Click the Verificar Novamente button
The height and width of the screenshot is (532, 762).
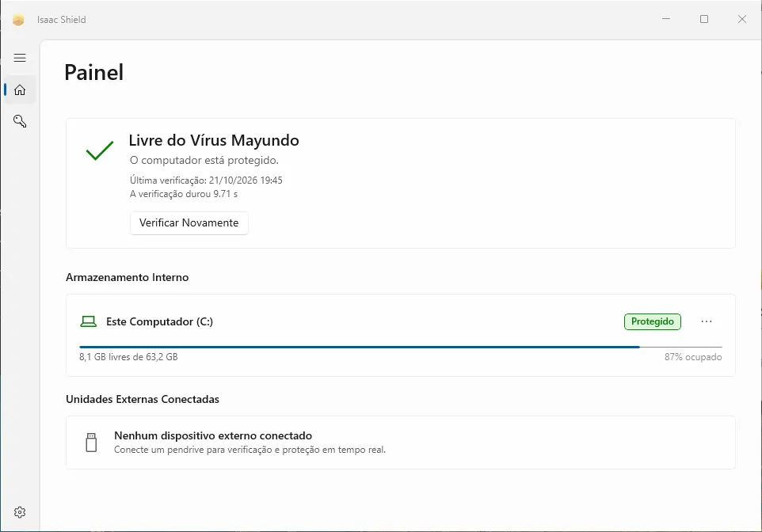coord(189,223)
